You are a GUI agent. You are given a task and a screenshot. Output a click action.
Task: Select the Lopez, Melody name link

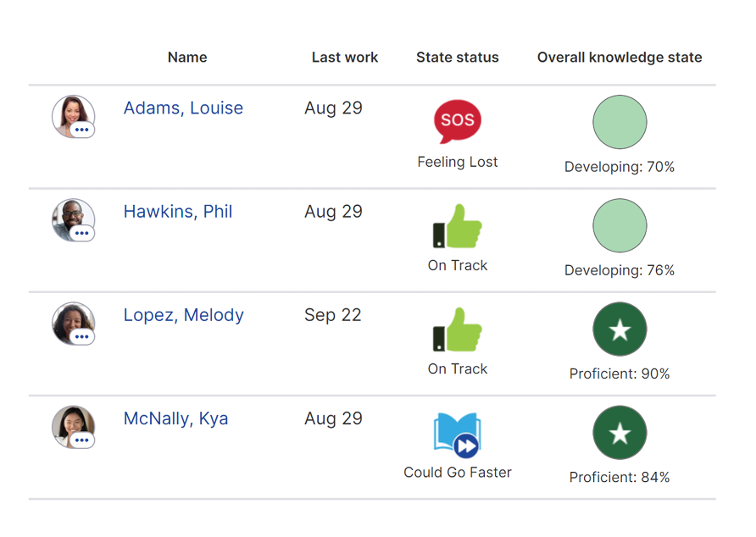pyautogui.click(x=183, y=314)
